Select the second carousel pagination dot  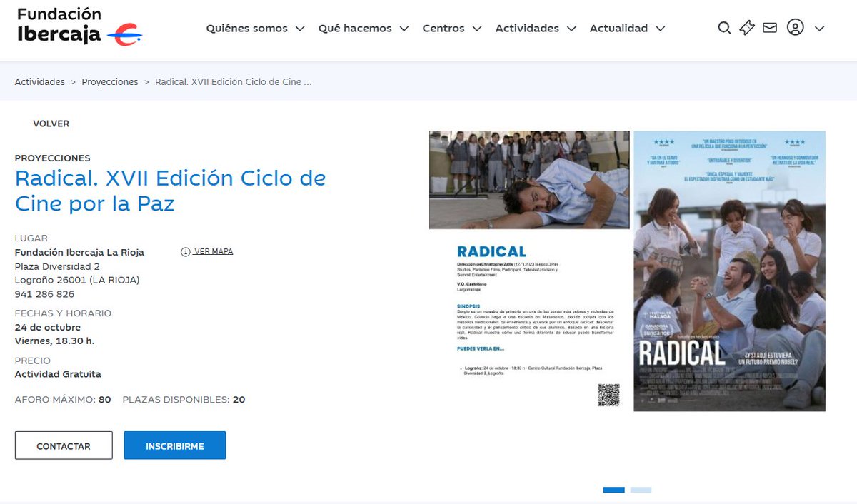(x=641, y=490)
